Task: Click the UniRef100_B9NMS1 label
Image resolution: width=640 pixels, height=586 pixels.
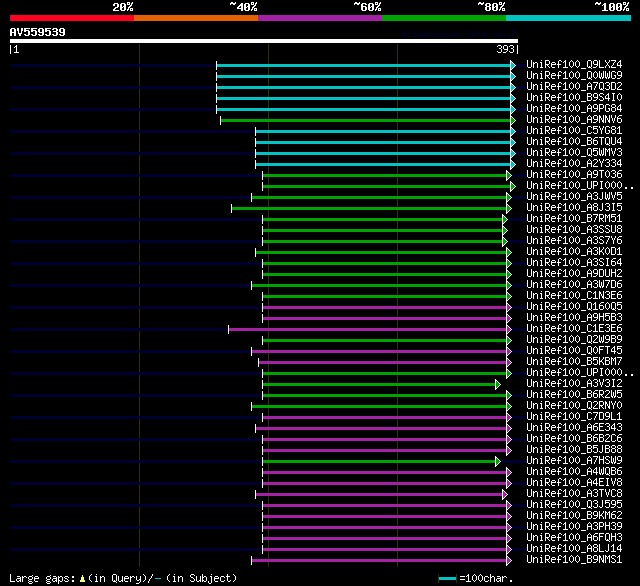Action: [x=574, y=560]
